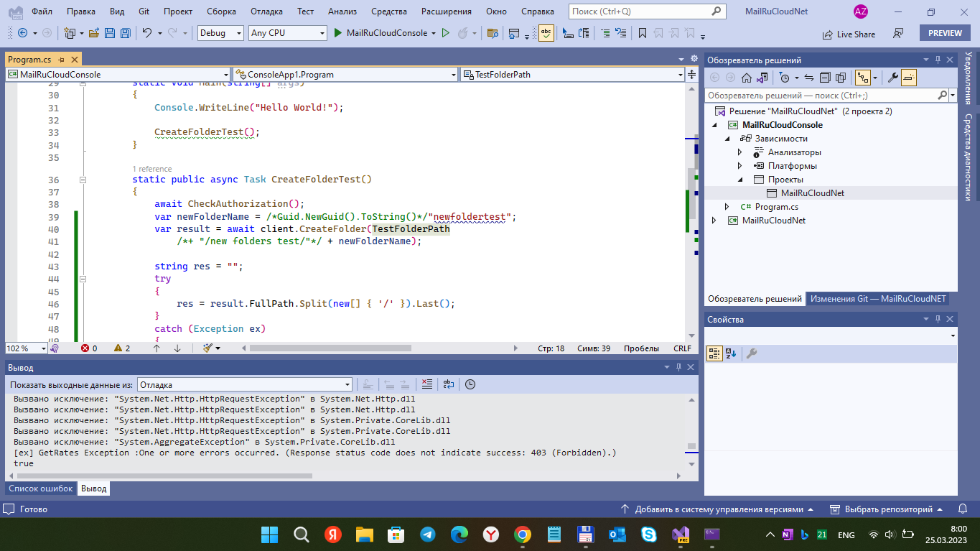Open the Уведомления side tab
980x551 pixels.
pos(969,78)
